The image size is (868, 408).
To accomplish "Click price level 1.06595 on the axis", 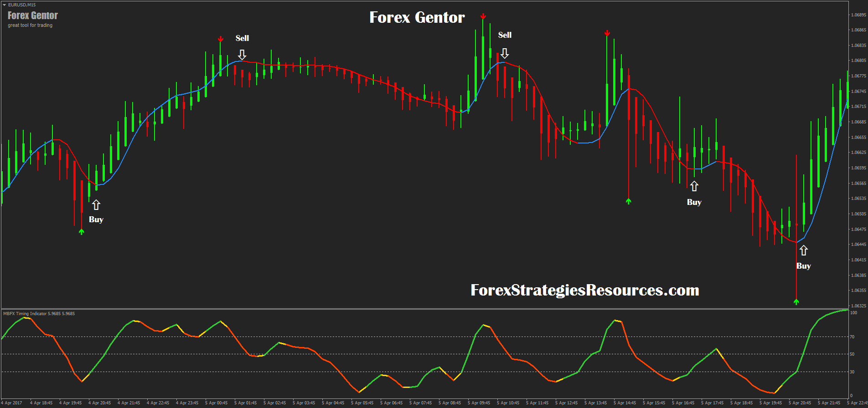I will pos(858,168).
